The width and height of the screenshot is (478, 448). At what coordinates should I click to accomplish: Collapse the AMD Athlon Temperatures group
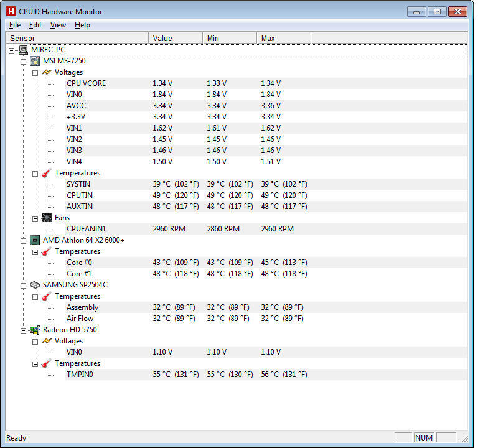click(x=35, y=252)
